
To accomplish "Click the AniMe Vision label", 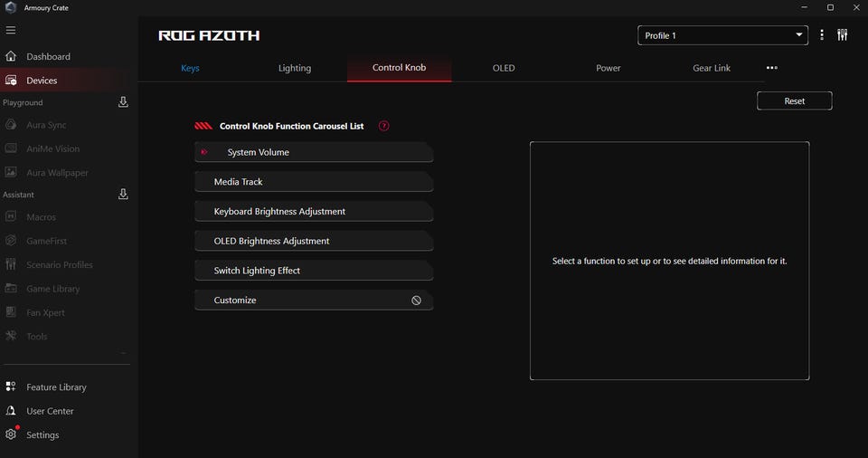I will click(53, 148).
